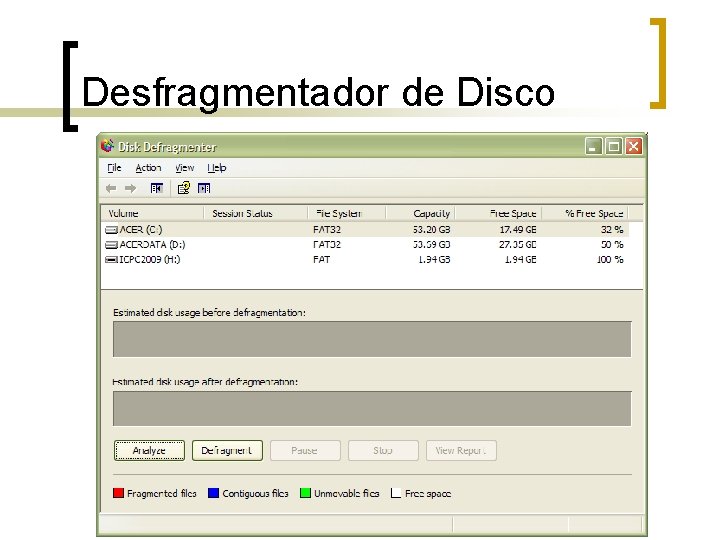Click the capacity value in ACER (C:) row
This screenshot has height=540, width=720.
[432, 230]
